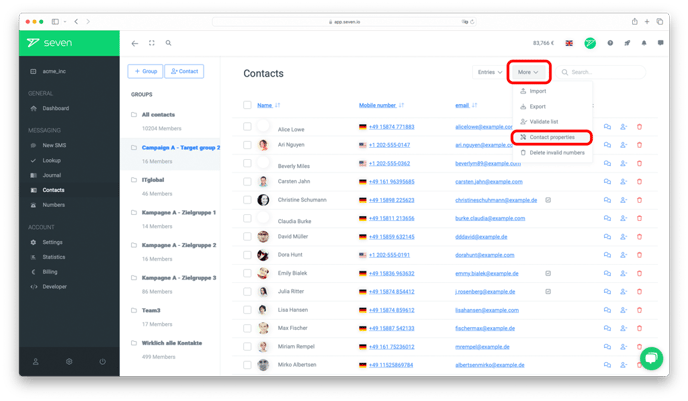
Task: Click the back arrow icon in top bar
Action: point(135,43)
